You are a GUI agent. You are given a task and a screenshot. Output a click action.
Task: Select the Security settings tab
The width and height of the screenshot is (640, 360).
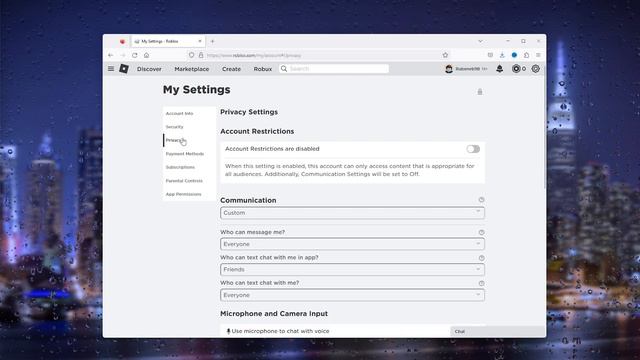[x=189, y=127]
